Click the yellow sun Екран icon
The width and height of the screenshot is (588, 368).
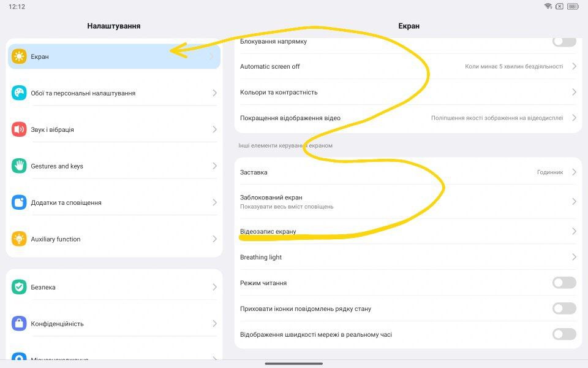[x=19, y=56]
